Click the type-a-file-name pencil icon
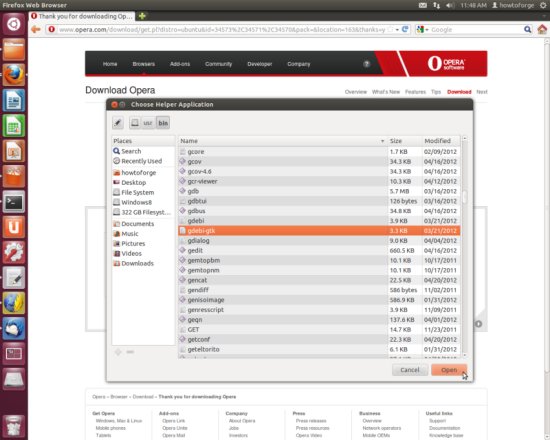Image resolution: width=550 pixels, height=440 pixels. coord(118,123)
